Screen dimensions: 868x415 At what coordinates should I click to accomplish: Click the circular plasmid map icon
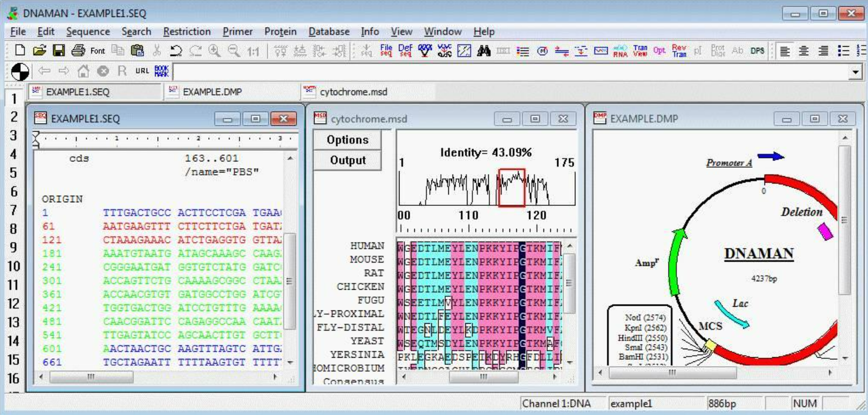point(542,51)
